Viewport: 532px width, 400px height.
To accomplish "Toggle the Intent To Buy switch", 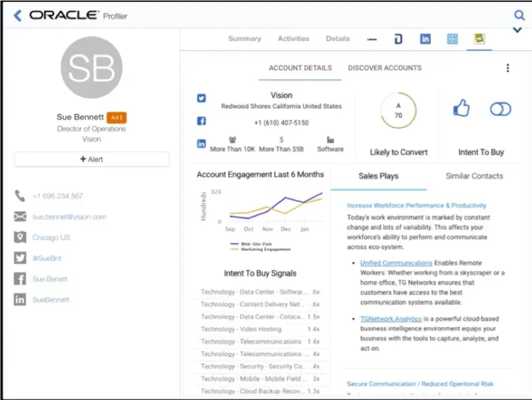I will pyautogui.click(x=500, y=109).
